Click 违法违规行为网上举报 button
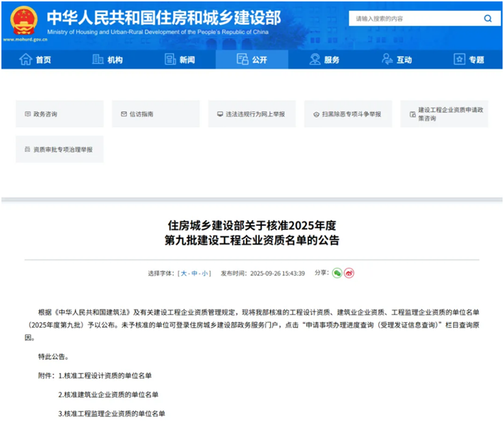 pyautogui.click(x=252, y=114)
